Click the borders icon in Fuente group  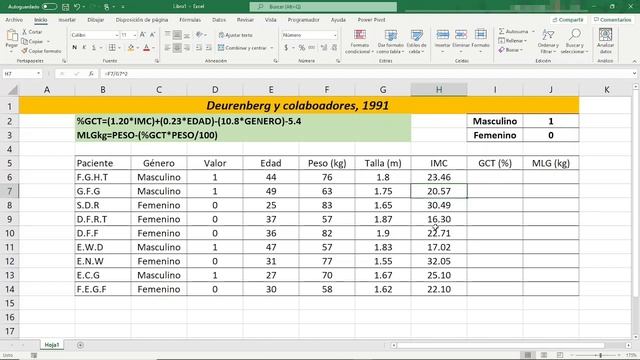(112, 48)
